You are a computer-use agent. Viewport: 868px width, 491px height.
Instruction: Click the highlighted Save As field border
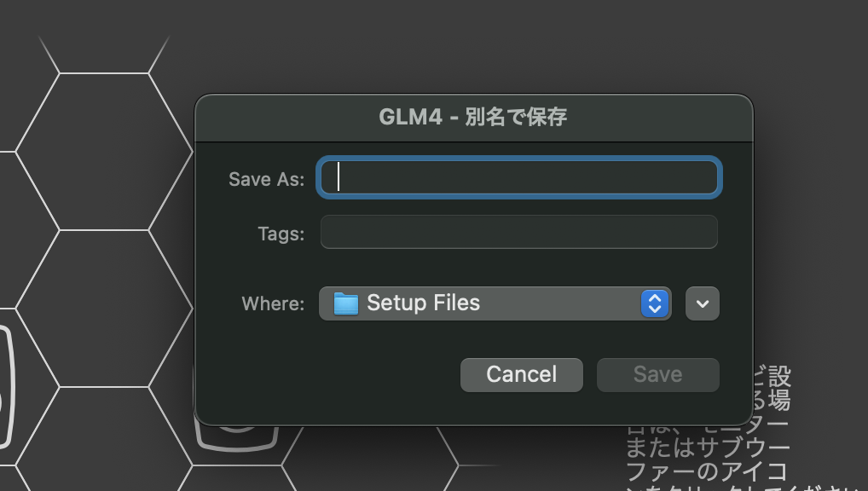click(x=518, y=162)
